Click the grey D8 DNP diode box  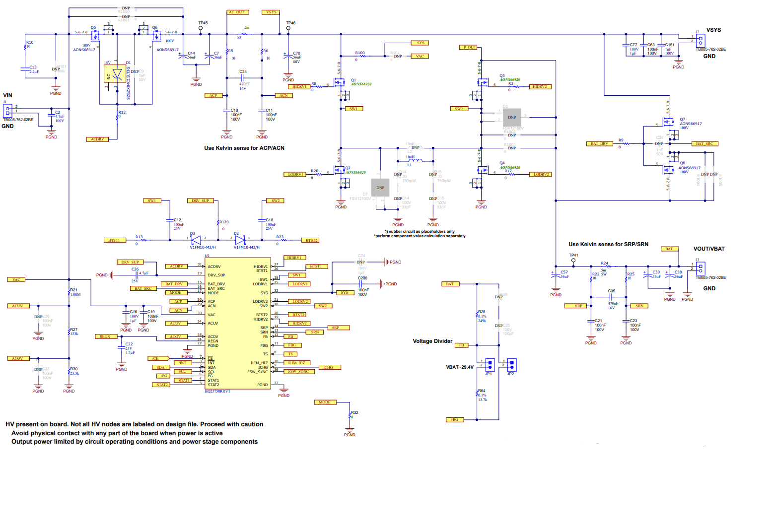(512, 118)
